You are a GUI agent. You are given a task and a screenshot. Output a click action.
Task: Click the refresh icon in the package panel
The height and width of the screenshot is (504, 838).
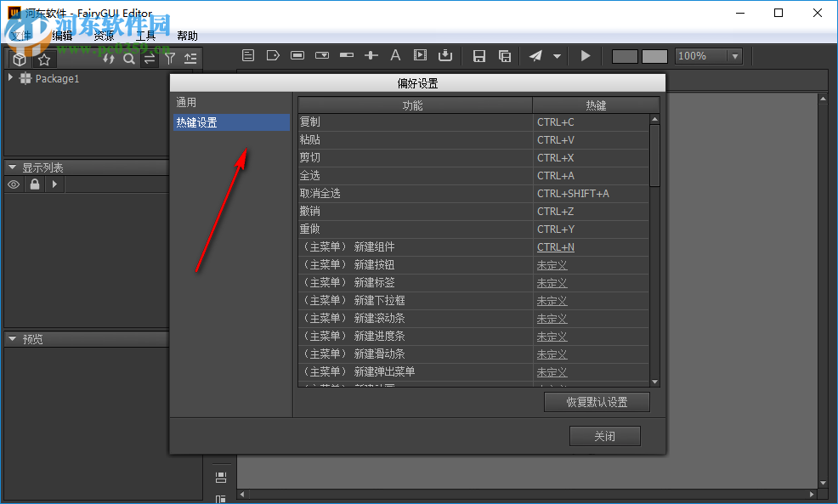pos(108,59)
